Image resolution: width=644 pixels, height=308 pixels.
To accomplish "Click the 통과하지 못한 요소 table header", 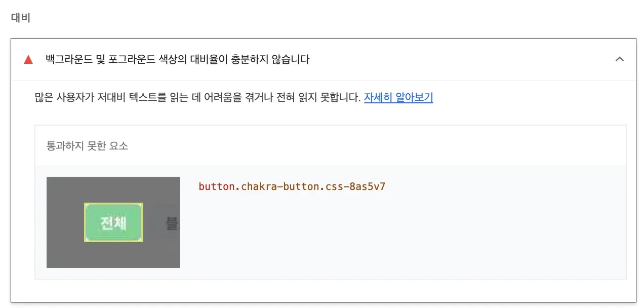I will (88, 146).
